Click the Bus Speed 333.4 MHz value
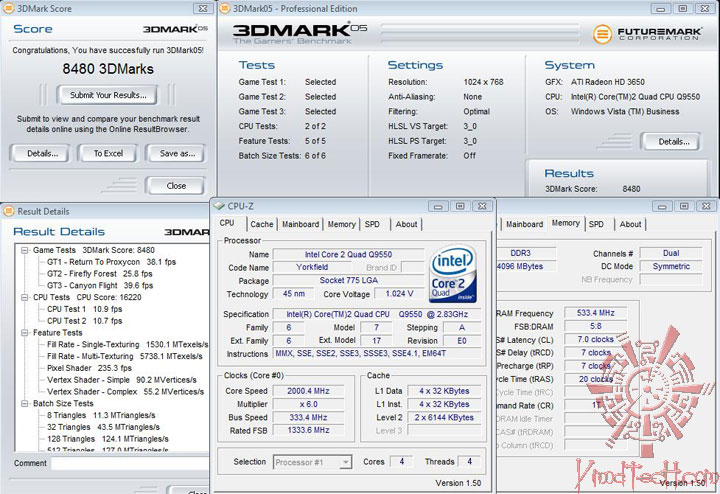Image resolution: width=720 pixels, height=494 pixels. pyautogui.click(x=309, y=418)
